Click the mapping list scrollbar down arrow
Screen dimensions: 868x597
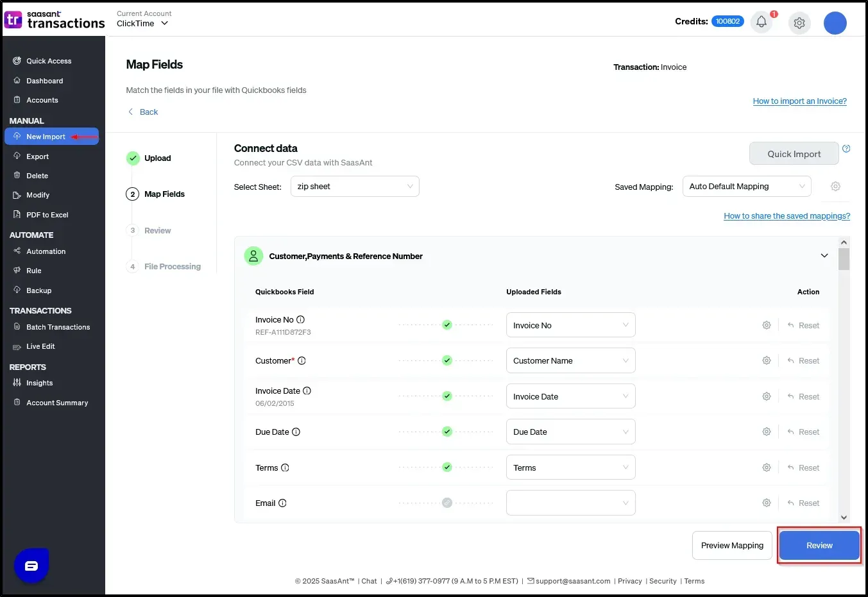tap(844, 517)
